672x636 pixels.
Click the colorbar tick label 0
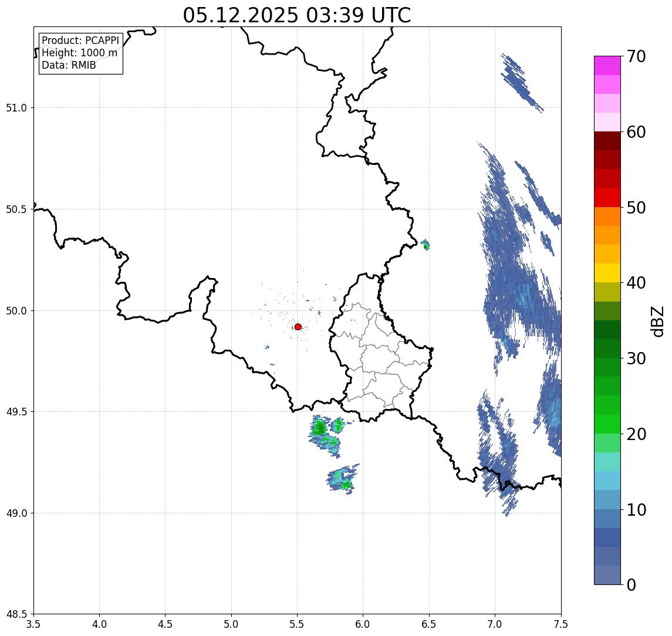(632, 584)
